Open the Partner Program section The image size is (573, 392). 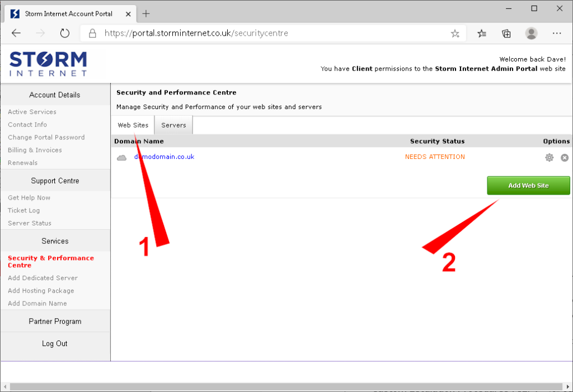55,322
